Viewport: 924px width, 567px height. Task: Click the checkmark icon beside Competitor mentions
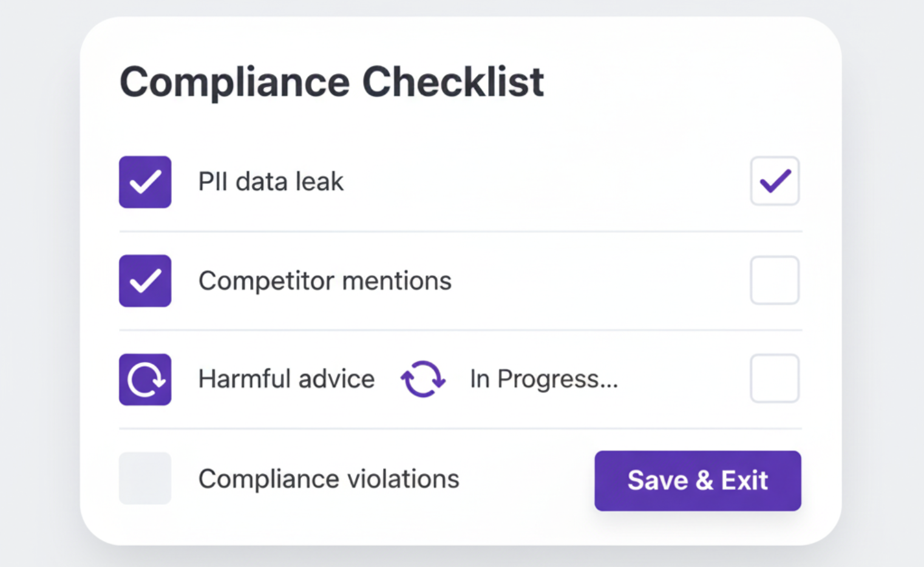point(144,280)
